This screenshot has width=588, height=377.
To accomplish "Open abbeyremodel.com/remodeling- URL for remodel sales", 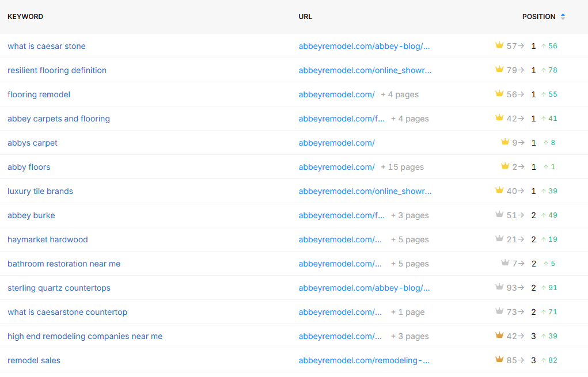I will (x=364, y=360).
